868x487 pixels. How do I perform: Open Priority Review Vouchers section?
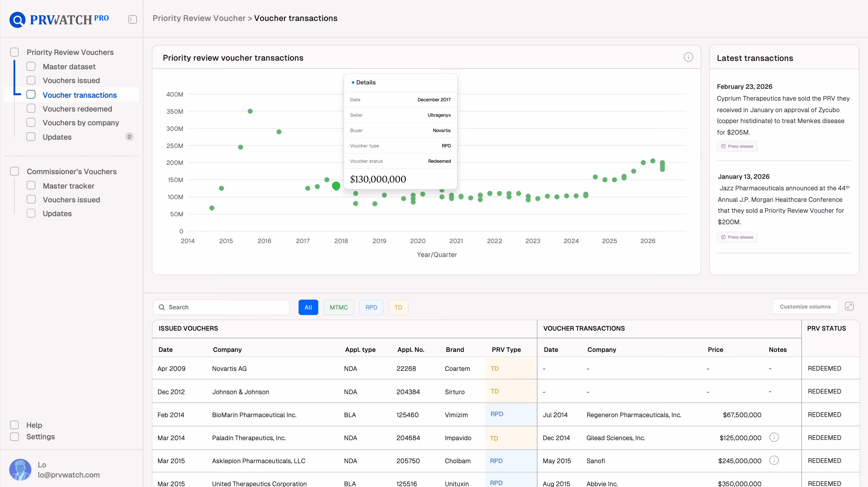click(x=70, y=52)
